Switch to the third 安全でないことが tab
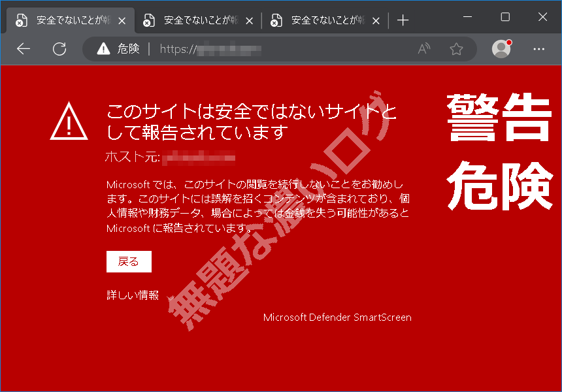 coord(325,20)
